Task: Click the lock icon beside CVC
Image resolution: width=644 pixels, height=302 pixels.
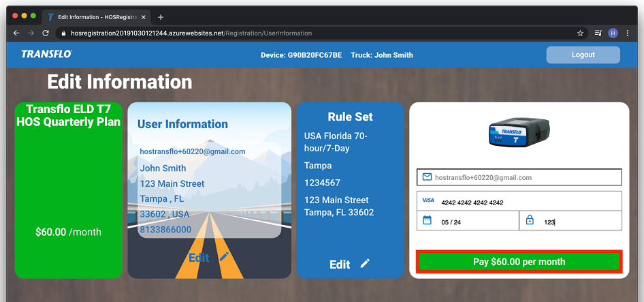Action: coord(530,220)
